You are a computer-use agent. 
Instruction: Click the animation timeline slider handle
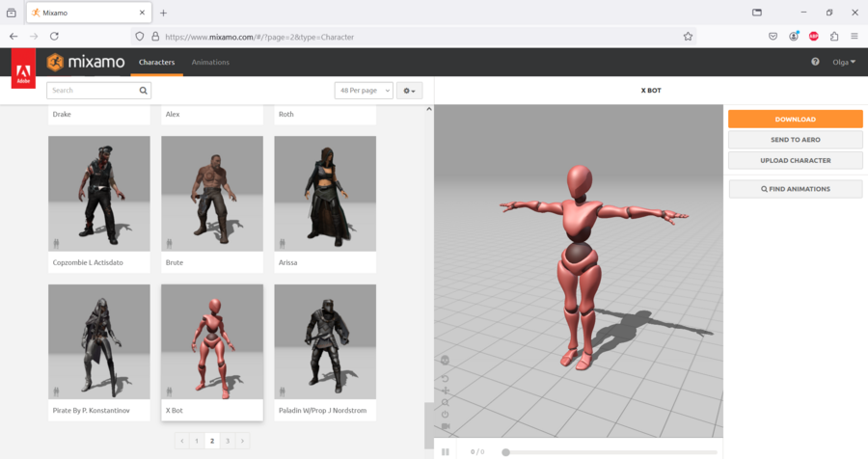click(x=505, y=451)
